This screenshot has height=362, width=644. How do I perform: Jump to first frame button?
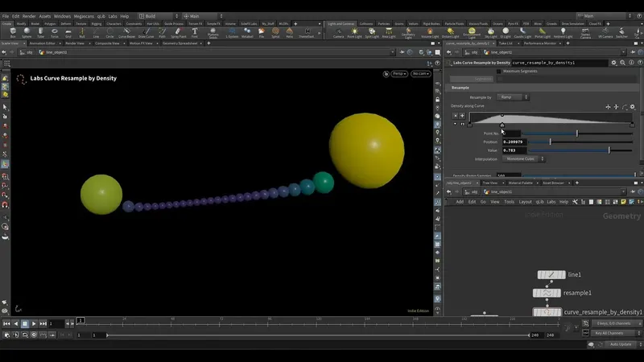[x=6, y=324]
